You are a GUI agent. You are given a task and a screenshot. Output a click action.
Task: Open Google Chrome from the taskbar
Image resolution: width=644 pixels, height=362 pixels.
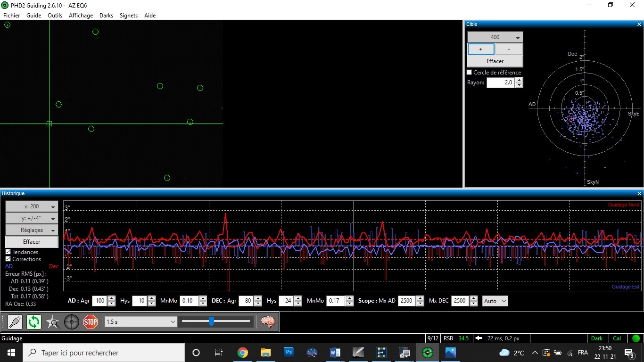[x=243, y=352]
